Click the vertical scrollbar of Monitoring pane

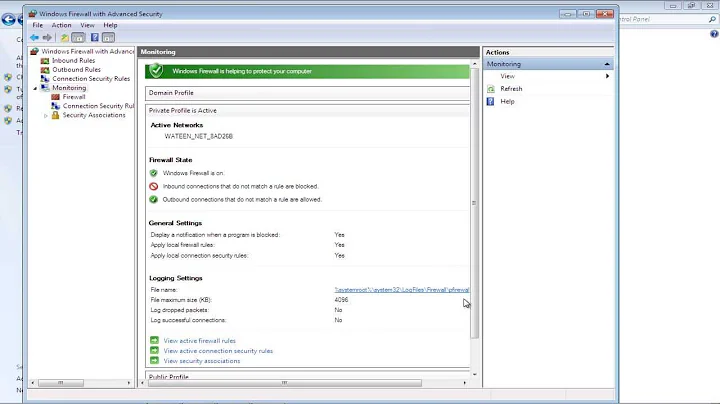pos(474,203)
